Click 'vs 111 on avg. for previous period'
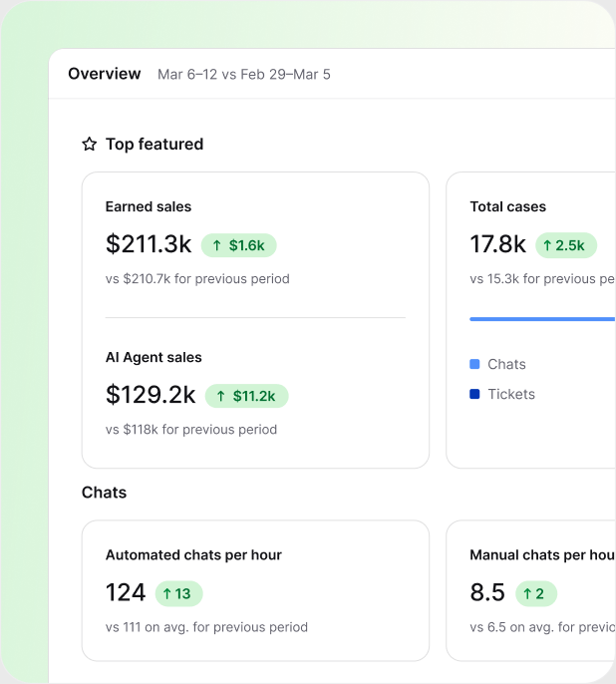 (x=206, y=627)
